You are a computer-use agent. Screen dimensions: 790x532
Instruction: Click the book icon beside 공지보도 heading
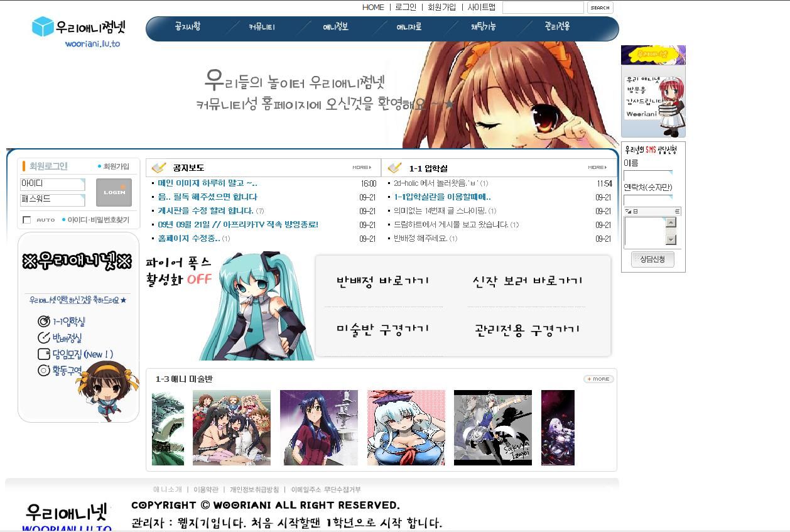[159, 168]
